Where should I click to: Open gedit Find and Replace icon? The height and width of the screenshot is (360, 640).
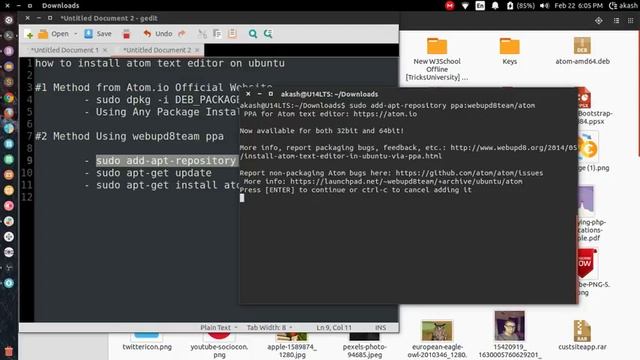[268, 34]
